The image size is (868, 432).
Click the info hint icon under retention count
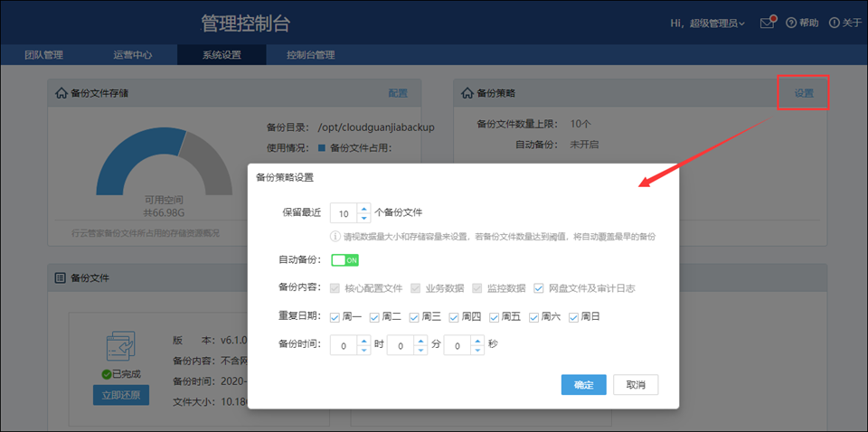[335, 236]
